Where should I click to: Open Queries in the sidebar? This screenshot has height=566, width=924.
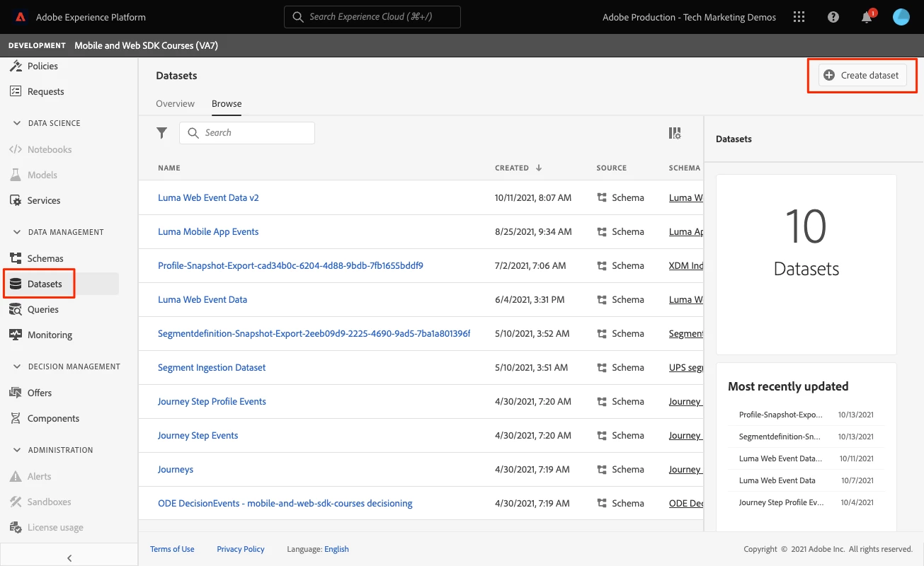point(43,309)
